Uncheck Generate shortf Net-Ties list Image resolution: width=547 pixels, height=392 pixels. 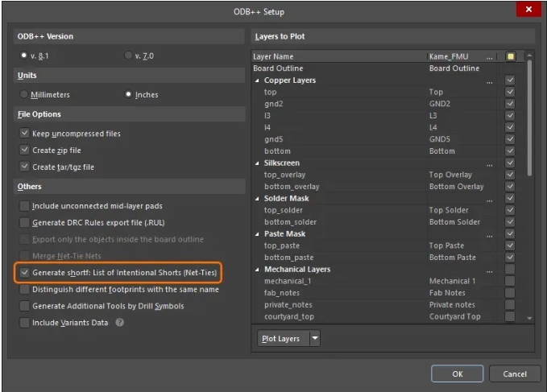coord(24,273)
